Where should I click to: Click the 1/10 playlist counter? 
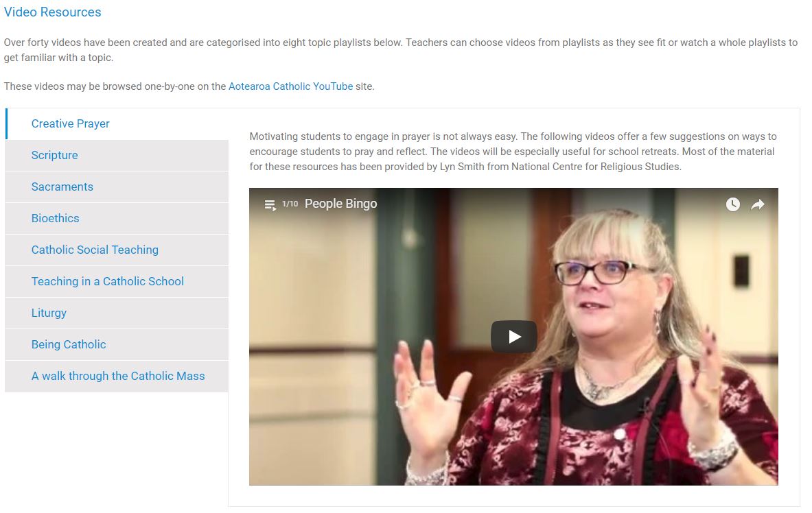290,204
